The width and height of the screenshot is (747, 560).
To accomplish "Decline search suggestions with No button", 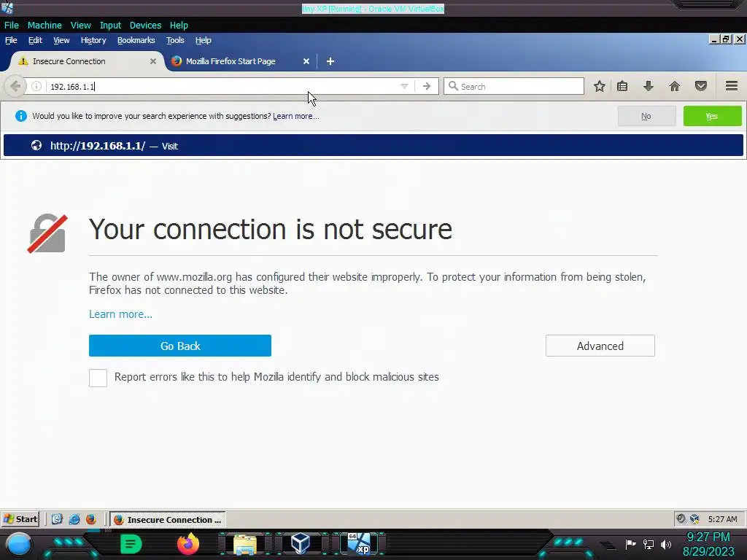I will (x=646, y=116).
